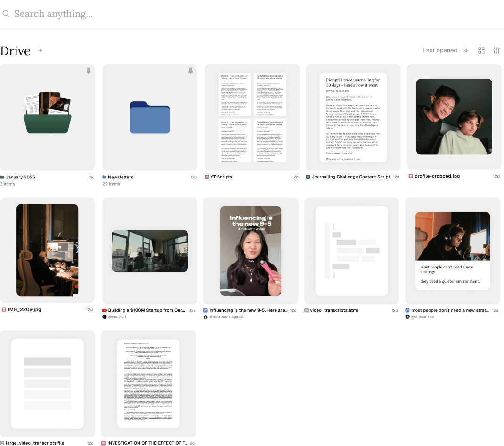Click the @matt-ari avatar
Screen dimensions: 504x446
(x=104, y=316)
